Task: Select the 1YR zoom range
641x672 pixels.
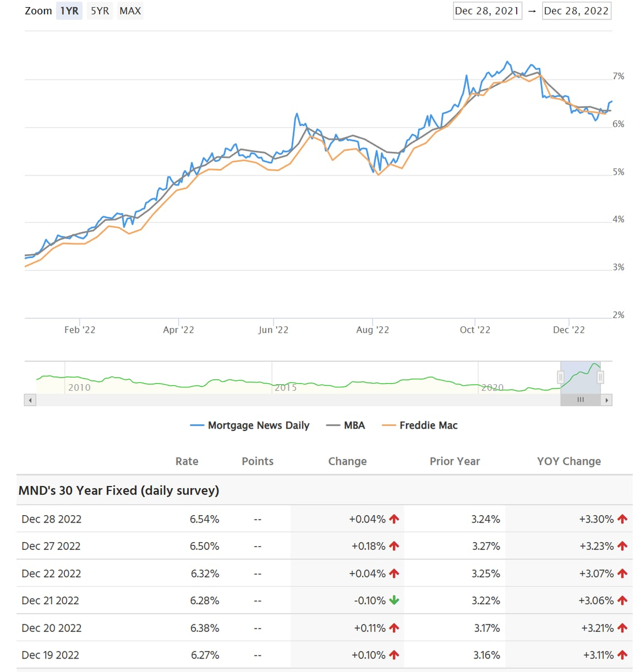Action: pos(69,11)
